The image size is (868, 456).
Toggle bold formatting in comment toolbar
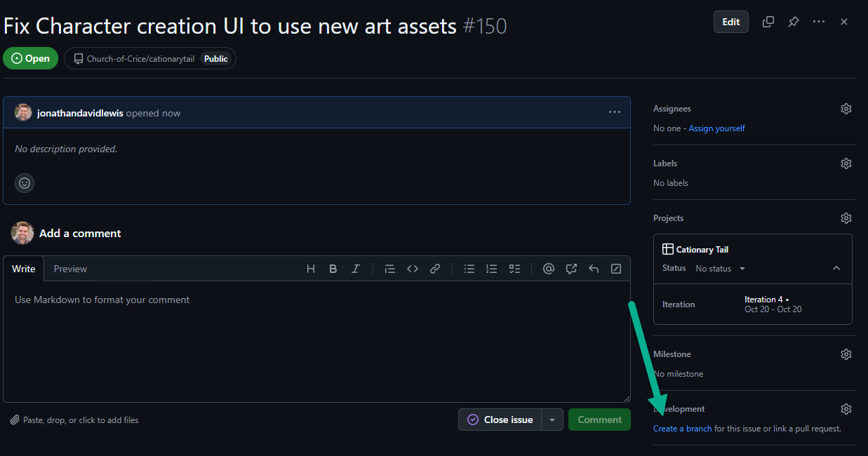click(x=333, y=269)
